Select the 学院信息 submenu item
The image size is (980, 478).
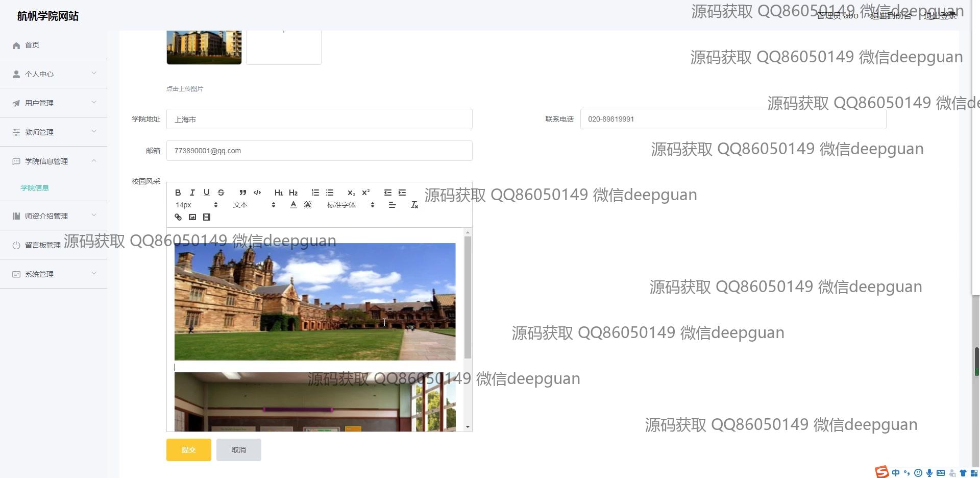(35, 188)
